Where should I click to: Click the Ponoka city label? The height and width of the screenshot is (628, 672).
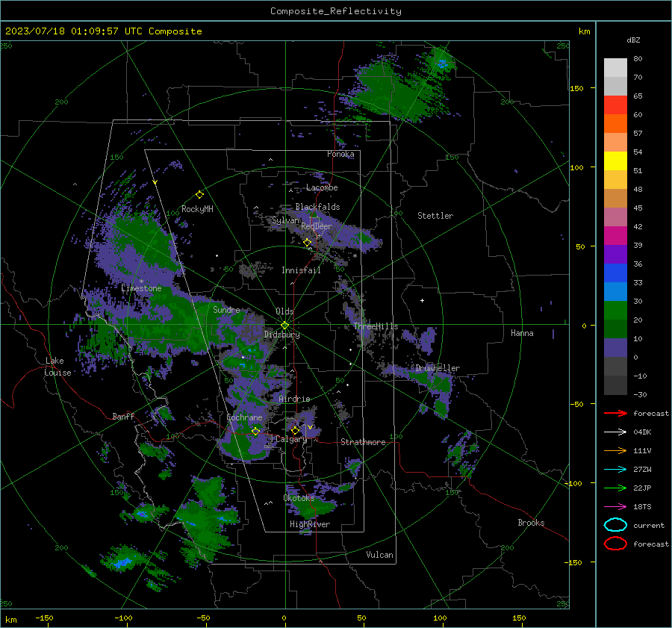pos(340,154)
